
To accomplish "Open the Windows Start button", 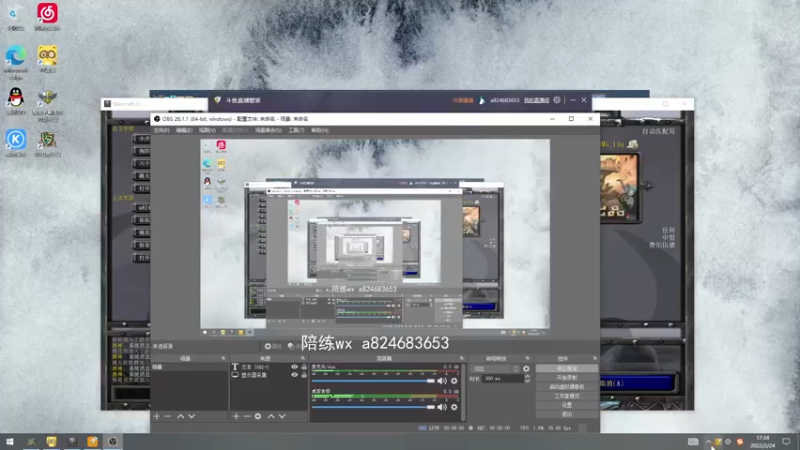I will pyautogui.click(x=10, y=441).
